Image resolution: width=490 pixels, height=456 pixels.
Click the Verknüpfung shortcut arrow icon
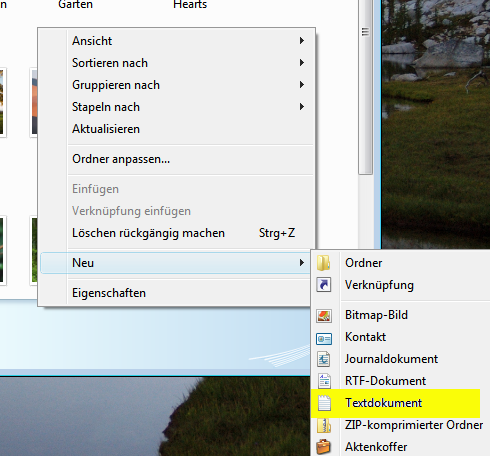point(323,285)
